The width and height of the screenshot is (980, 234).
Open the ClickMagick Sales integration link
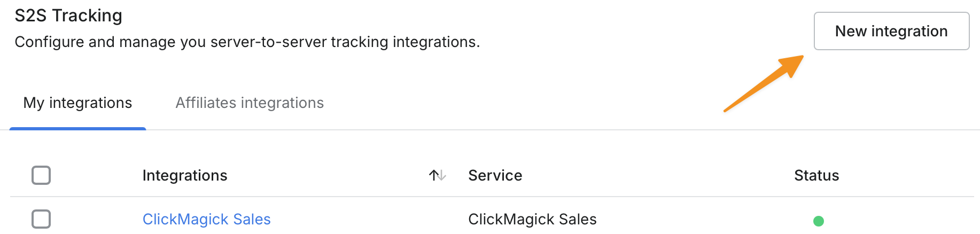pos(206,219)
